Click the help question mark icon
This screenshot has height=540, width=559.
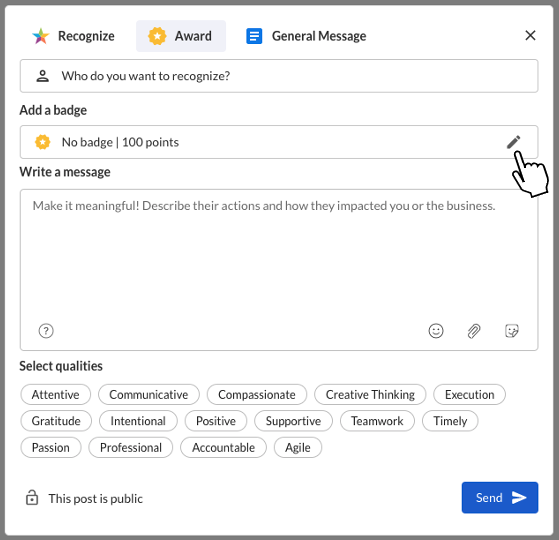pyautogui.click(x=46, y=331)
